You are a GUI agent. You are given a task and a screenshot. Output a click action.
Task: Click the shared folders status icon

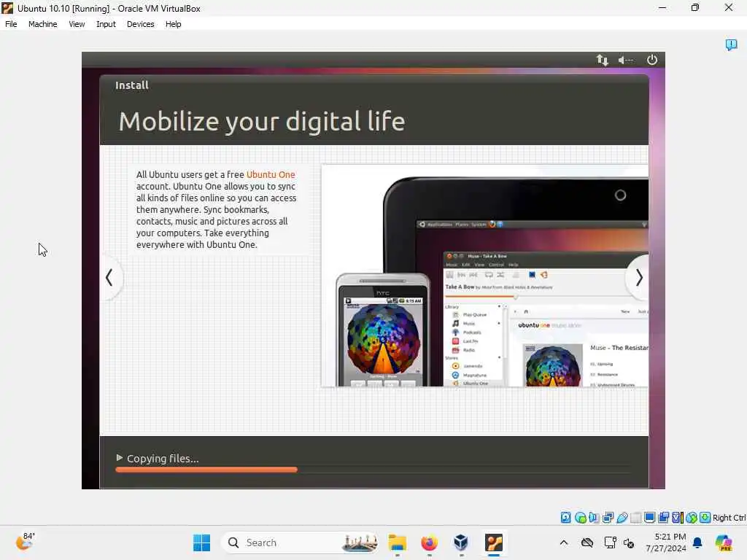(635, 518)
